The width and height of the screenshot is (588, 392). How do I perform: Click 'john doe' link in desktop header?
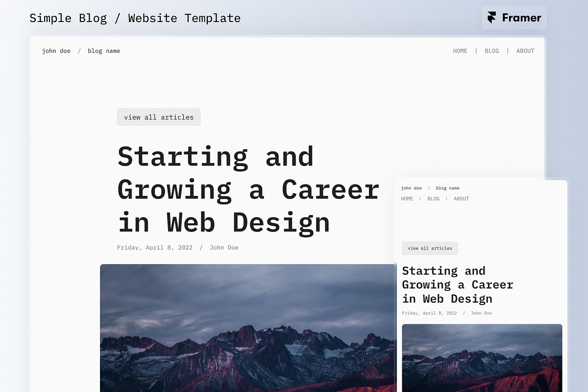[x=56, y=51]
